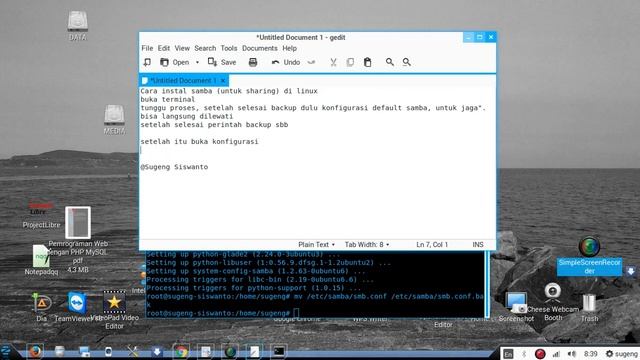Click the En keyboard layout indicator
The image size is (640, 360).
[x=508, y=353]
